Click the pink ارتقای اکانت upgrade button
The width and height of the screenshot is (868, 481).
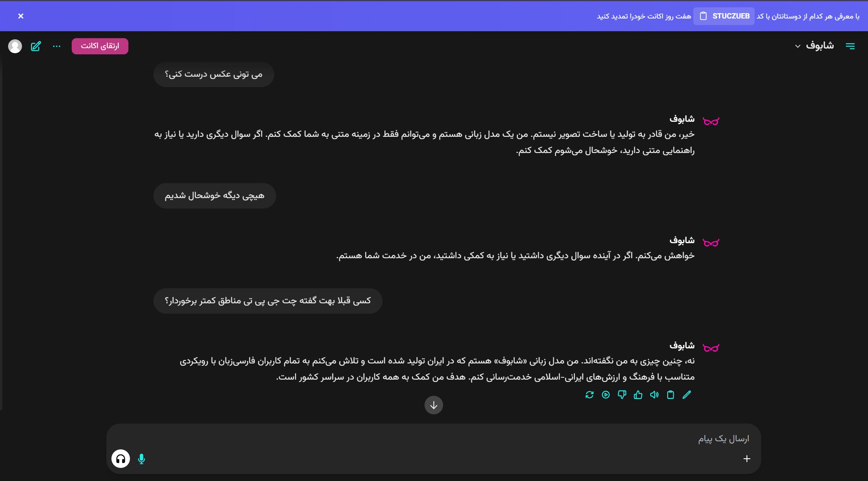[x=100, y=45]
